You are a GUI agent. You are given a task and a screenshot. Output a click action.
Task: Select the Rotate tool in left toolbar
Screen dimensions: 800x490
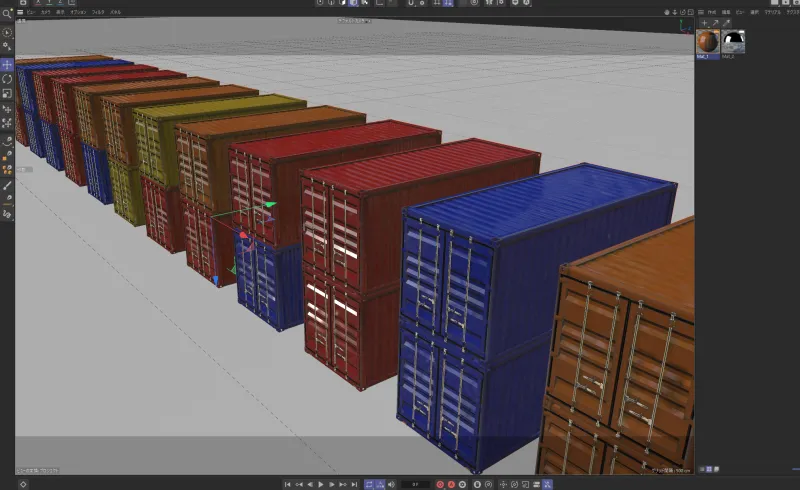click(7, 78)
